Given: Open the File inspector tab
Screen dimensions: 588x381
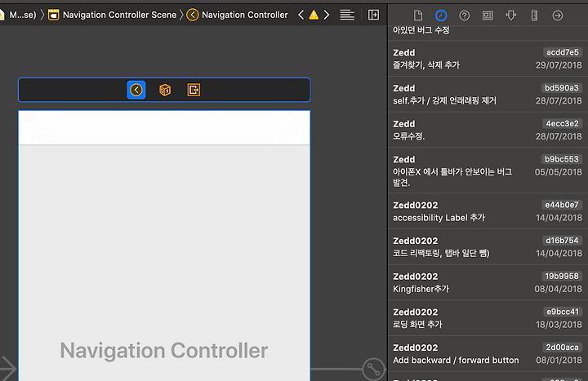Looking at the screenshot, I should (x=418, y=16).
